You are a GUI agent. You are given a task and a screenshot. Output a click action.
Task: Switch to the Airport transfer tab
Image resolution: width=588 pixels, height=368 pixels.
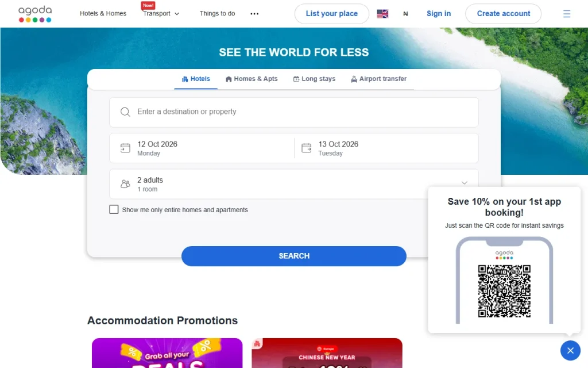click(x=379, y=79)
